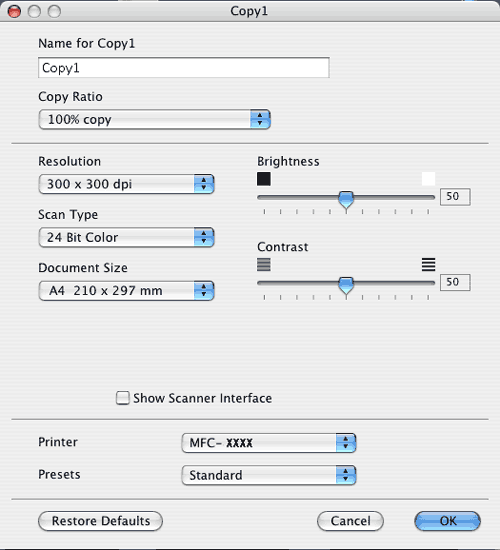Close the Copy1 window with red button

point(14,11)
